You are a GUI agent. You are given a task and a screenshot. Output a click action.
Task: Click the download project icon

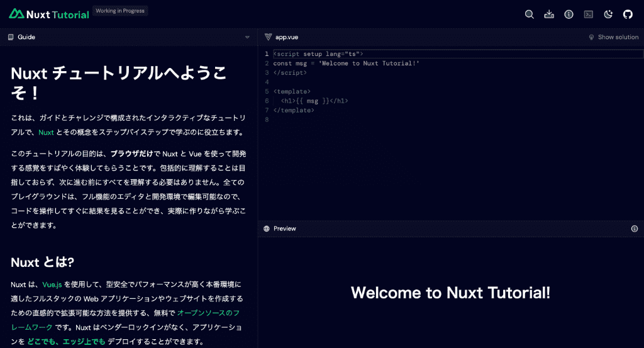(x=549, y=14)
